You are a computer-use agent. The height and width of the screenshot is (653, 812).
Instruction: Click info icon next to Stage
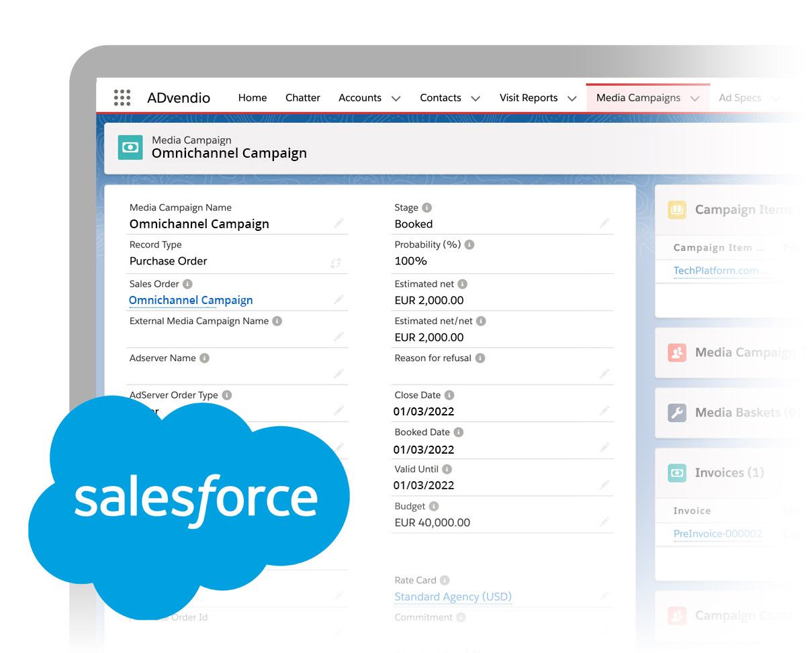click(x=426, y=208)
